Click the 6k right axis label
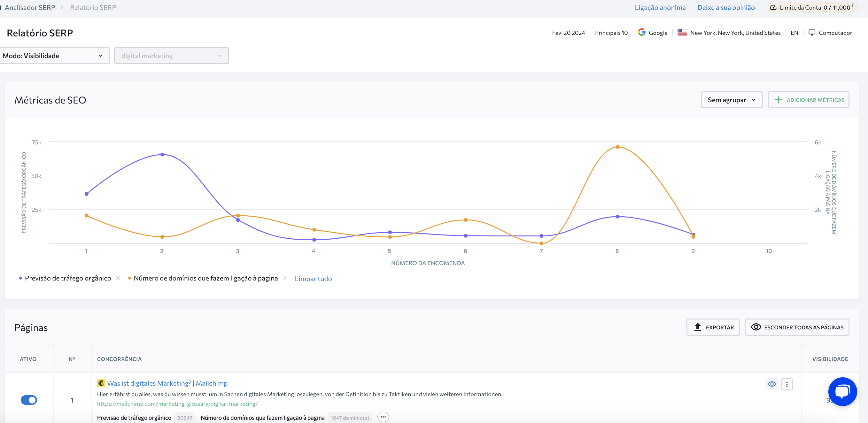Image resolution: width=868 pixels, height=423 pixels. coord(818,142)
